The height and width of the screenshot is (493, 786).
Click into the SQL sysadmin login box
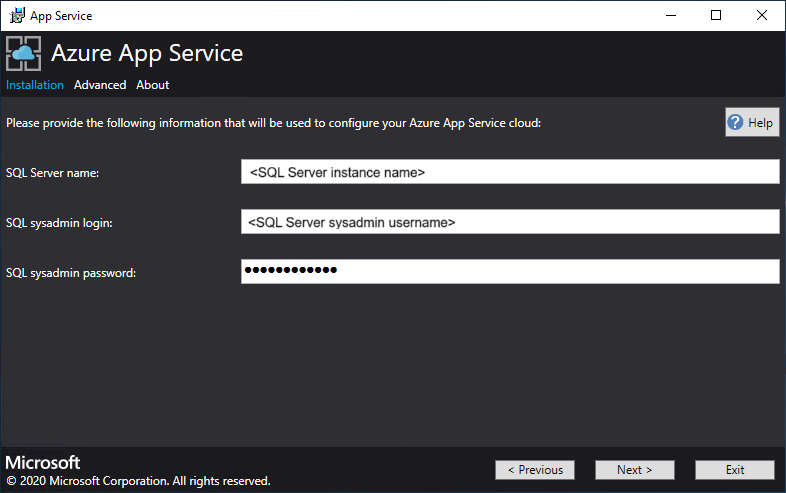tap(510, 222)
